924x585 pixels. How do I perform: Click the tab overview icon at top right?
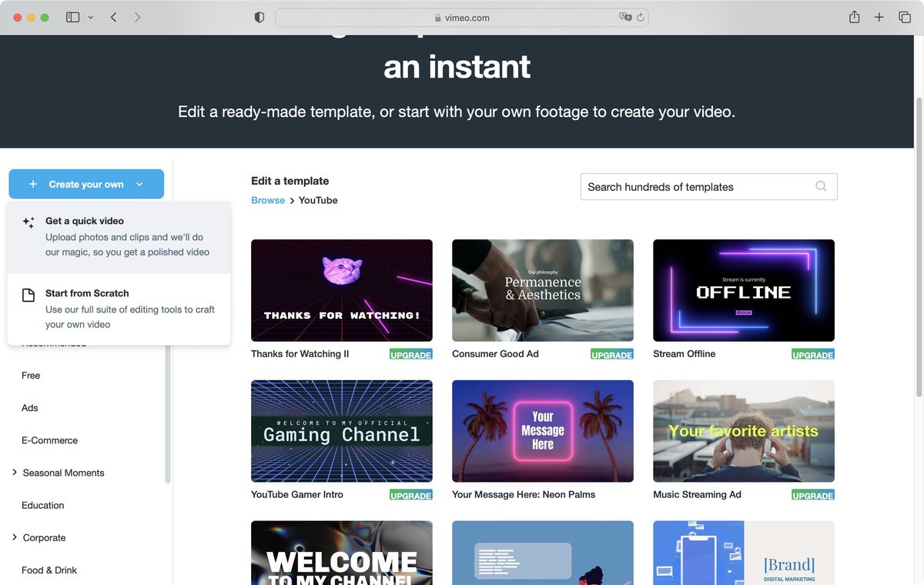906,16
